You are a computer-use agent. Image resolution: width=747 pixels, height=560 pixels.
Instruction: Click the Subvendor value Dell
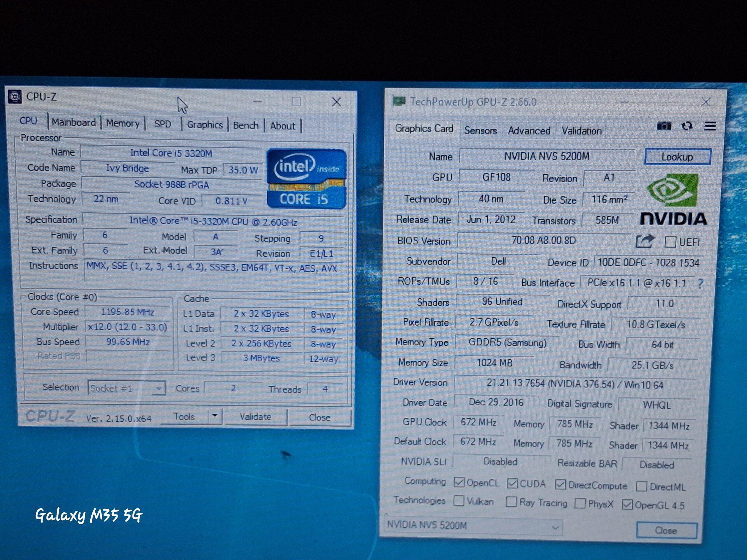point(498,261)
